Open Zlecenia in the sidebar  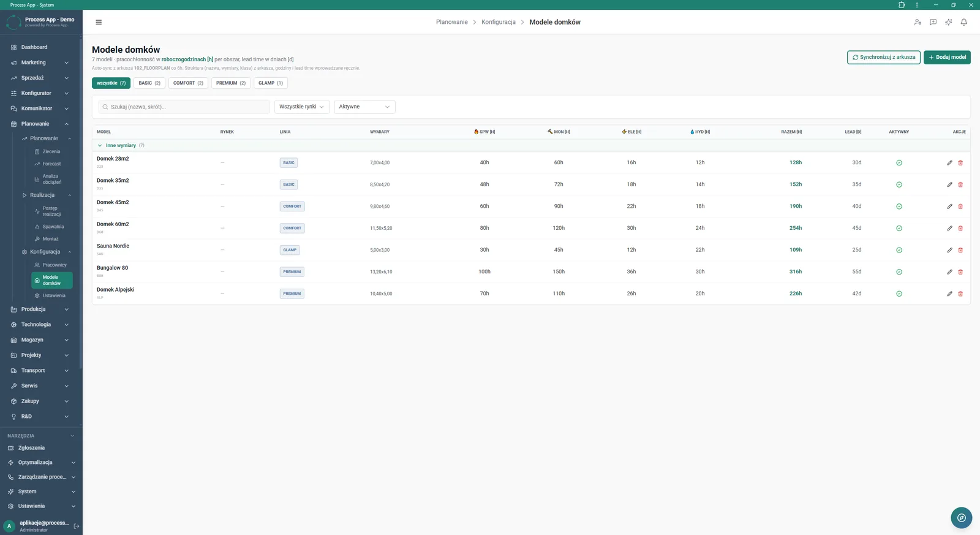(x=51, y=151)
